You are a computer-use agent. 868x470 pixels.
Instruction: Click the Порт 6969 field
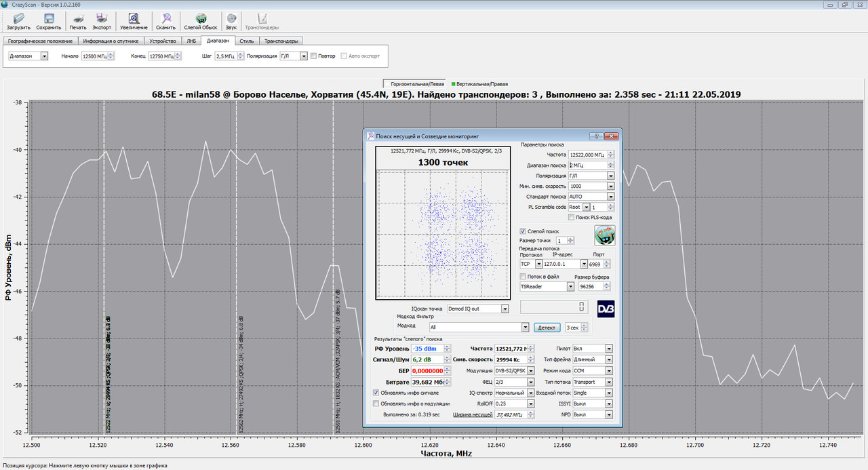point(599,264)
